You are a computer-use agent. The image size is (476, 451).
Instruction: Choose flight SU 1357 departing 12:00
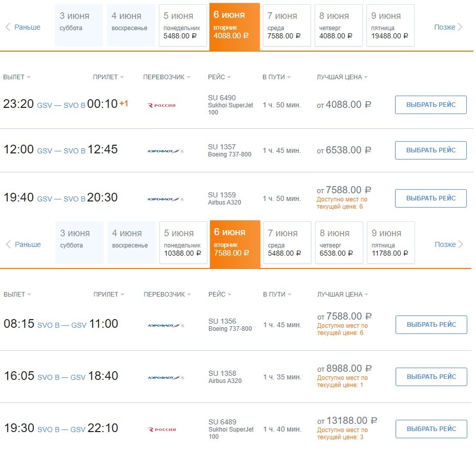click(431, 150)
